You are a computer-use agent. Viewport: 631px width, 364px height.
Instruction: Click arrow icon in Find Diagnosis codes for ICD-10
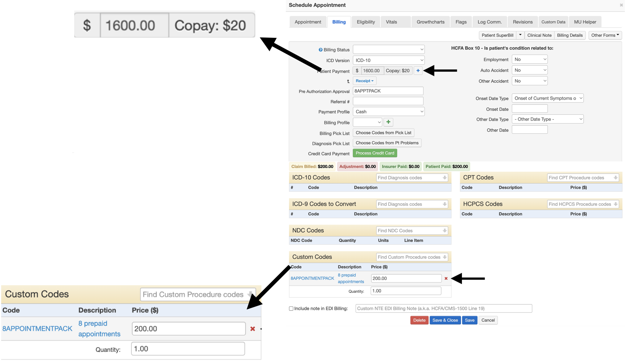(x=444, y=178)
